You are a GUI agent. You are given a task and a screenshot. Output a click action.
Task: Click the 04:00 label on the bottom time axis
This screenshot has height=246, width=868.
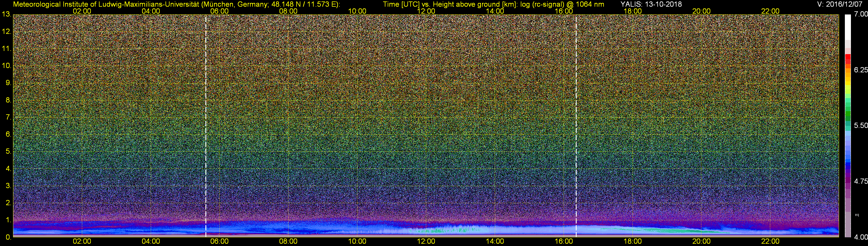[x=151, y=241]
